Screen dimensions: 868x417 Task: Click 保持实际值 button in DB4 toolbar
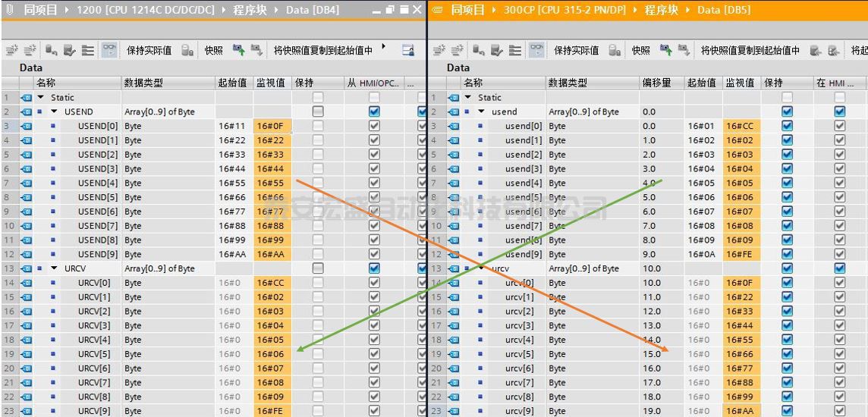click(149, 51)
